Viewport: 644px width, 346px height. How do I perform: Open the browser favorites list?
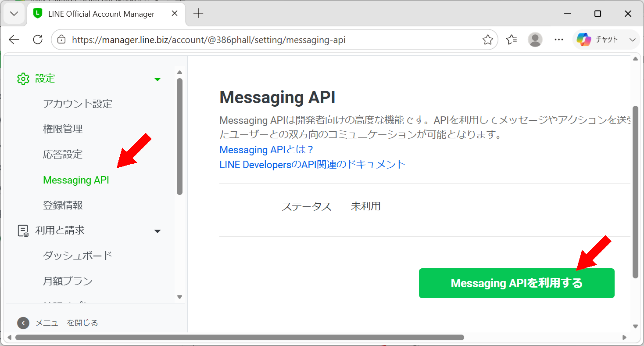pos(512,40)
